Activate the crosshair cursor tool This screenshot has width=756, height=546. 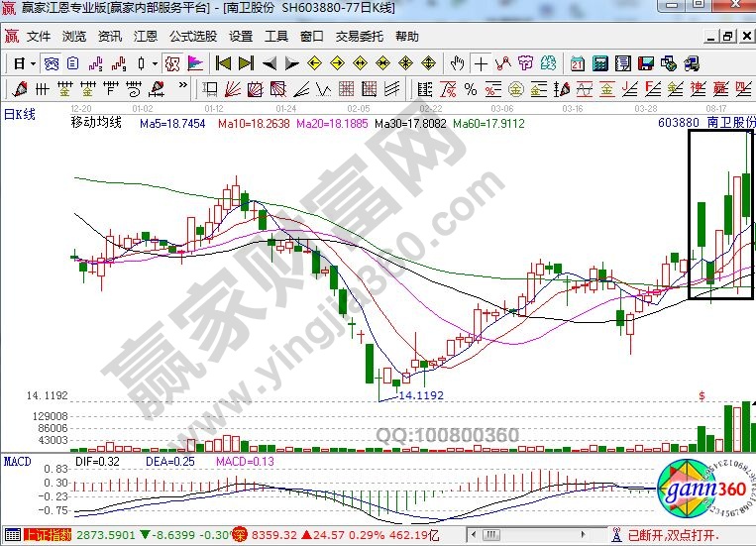click(482, 63)
